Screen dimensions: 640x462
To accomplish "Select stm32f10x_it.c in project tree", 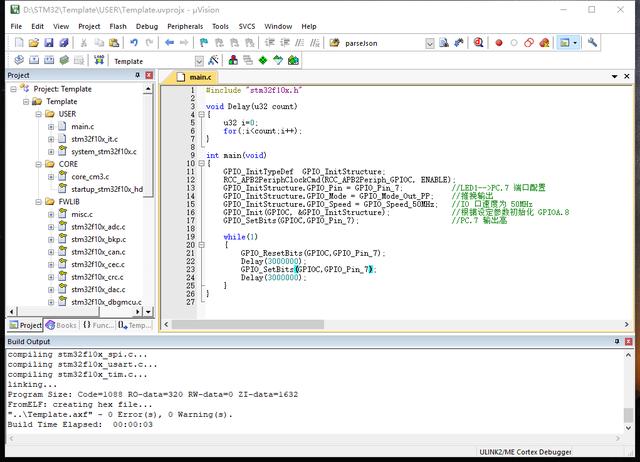I will coord(94,139).
